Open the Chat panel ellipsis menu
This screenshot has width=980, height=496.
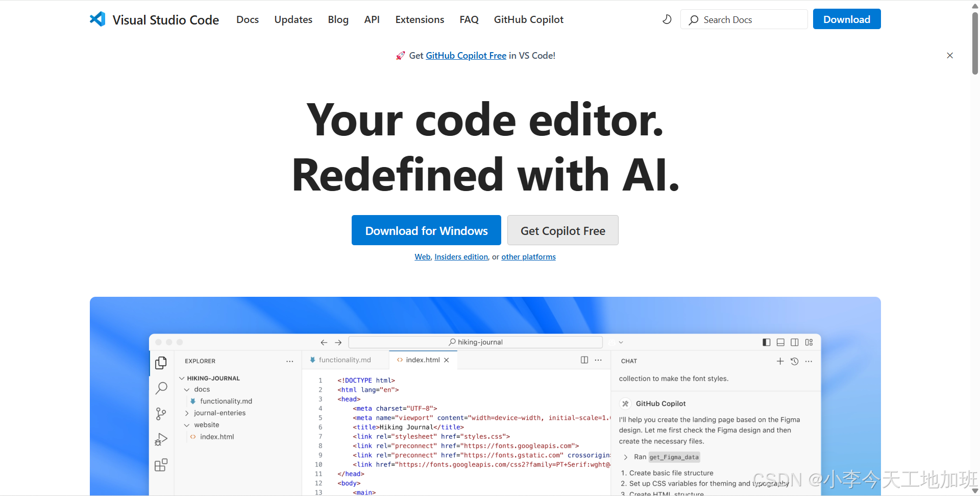click(808, 361)
